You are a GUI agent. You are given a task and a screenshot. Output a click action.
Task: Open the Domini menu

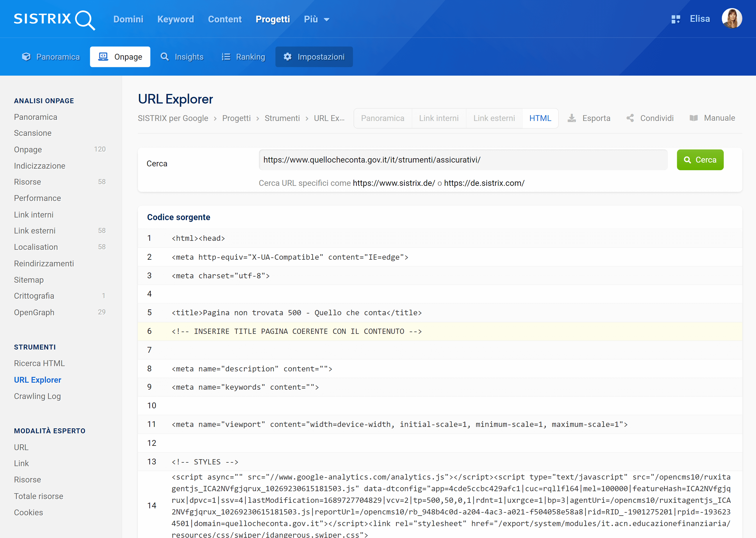128,19
